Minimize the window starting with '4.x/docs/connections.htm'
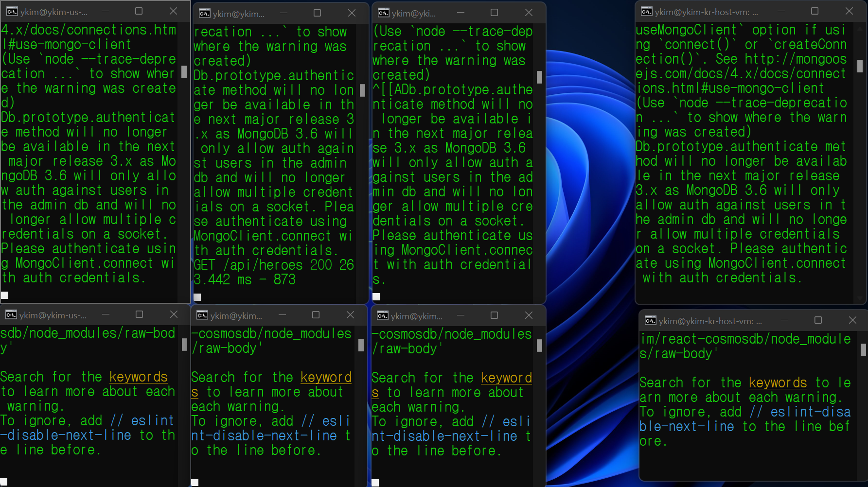The image size is (868, 487). (x=105, y=11)
